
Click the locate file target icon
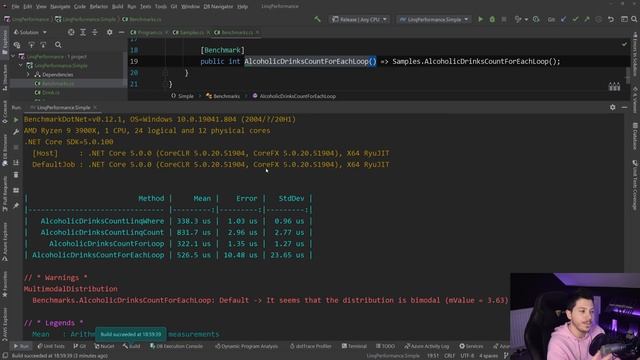(x=71, y=32)
